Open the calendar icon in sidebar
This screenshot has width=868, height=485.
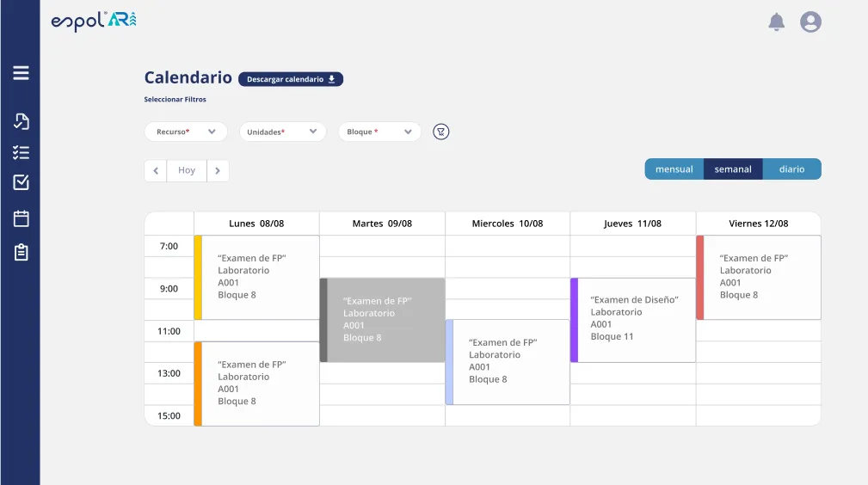(21, 218)
